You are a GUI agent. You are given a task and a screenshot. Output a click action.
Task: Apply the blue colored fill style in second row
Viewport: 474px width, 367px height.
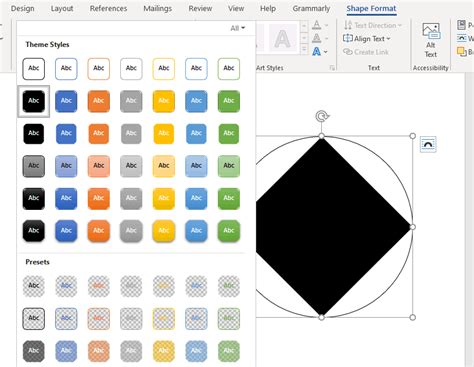[x=66, y=101]
